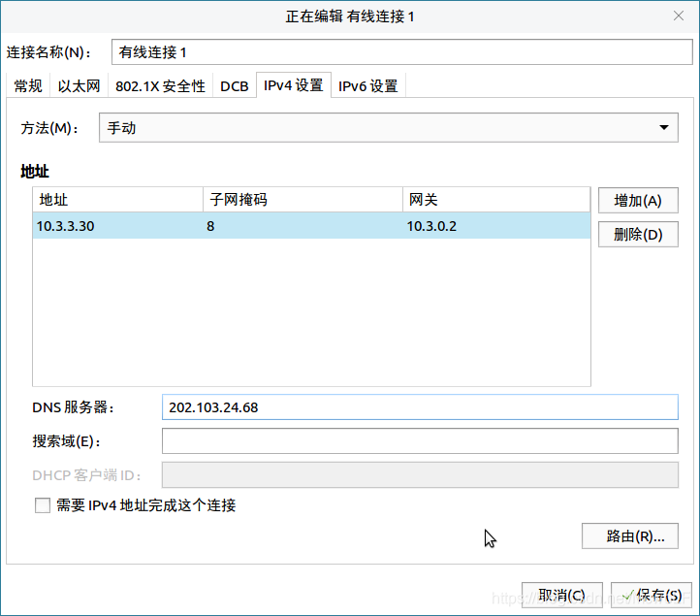Click the 搜索域(E) input field
The width and height of the screenshot is (700, 616).
[x=420, y=440]
